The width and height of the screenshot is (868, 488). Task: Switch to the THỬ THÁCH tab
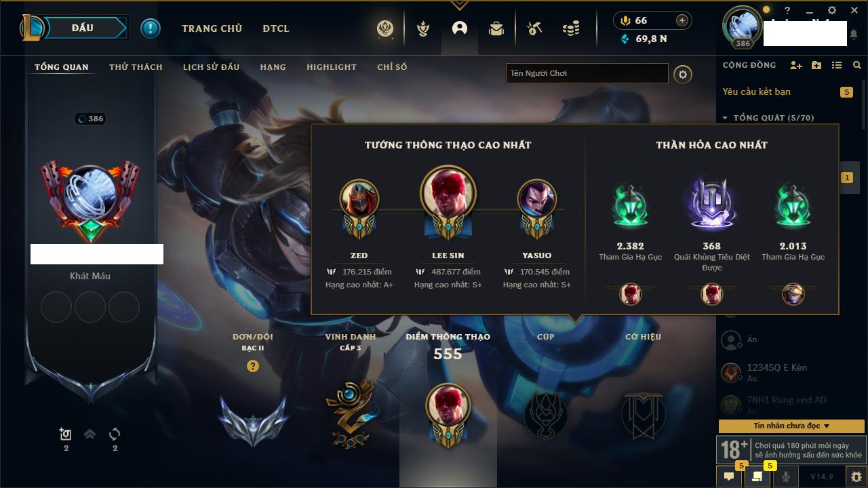coord(136,67)
